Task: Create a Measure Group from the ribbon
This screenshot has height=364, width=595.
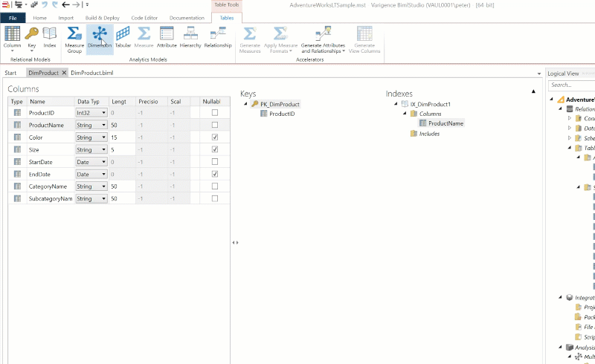Action: [x=74, y=39]
